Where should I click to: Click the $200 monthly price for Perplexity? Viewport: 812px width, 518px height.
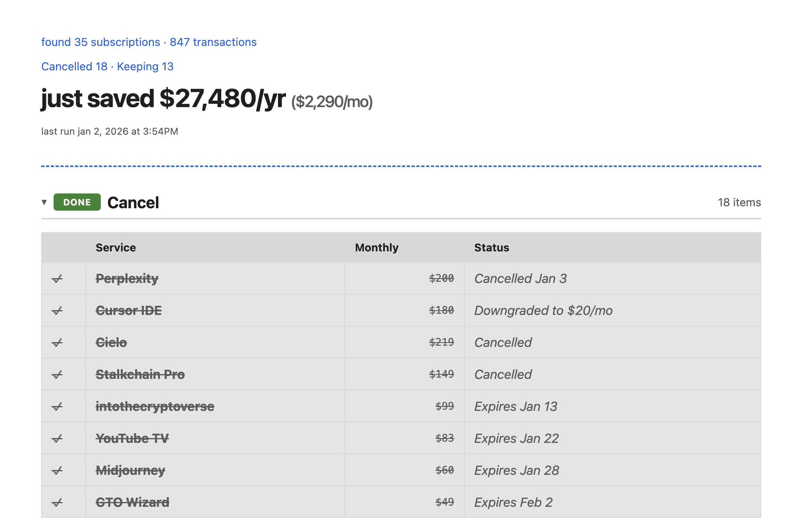(442, 278)
